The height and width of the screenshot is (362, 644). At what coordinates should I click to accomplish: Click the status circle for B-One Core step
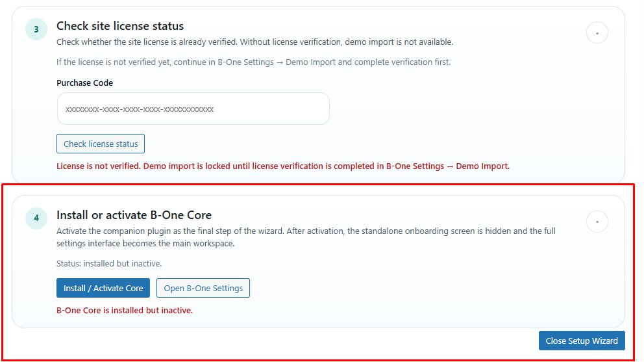[597, 222]
